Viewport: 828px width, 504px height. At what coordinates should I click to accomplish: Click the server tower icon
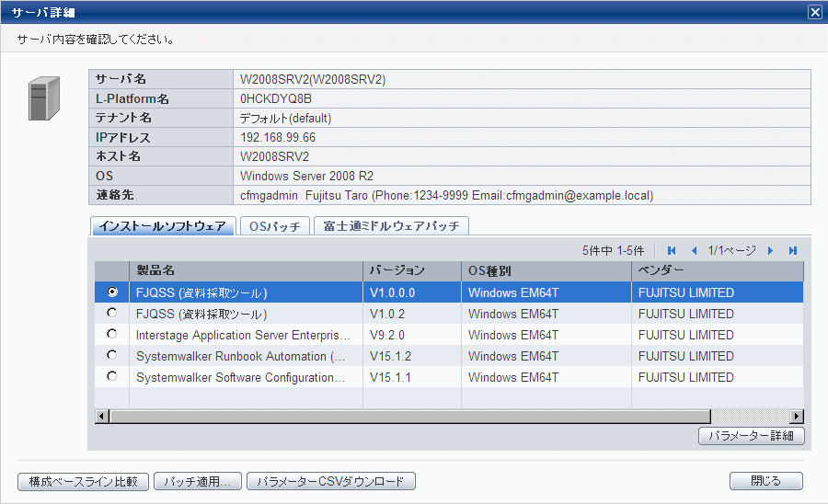click(44, 98)
